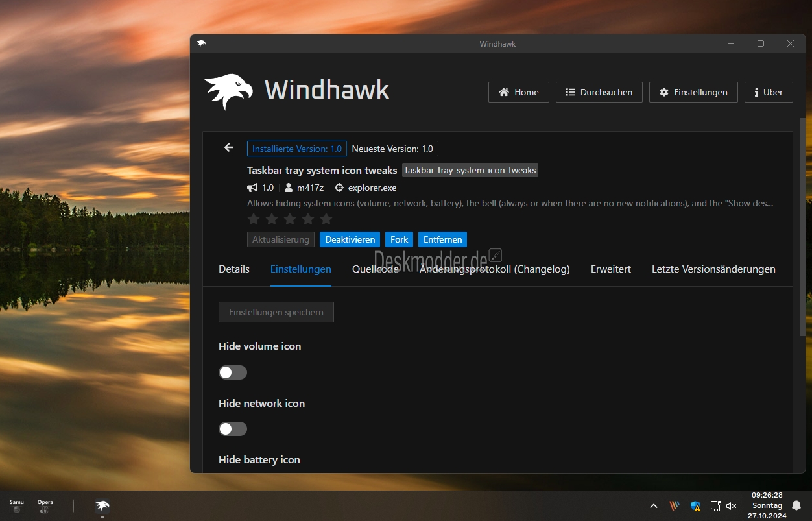Click the author name m417z

(x=310, y=188)
